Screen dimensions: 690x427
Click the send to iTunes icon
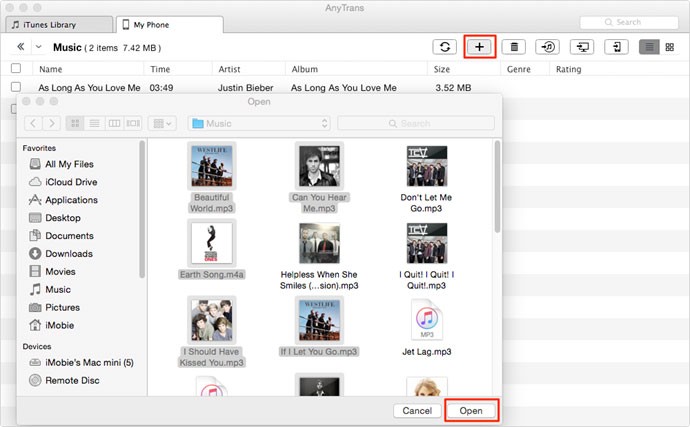tap(548, 47)
